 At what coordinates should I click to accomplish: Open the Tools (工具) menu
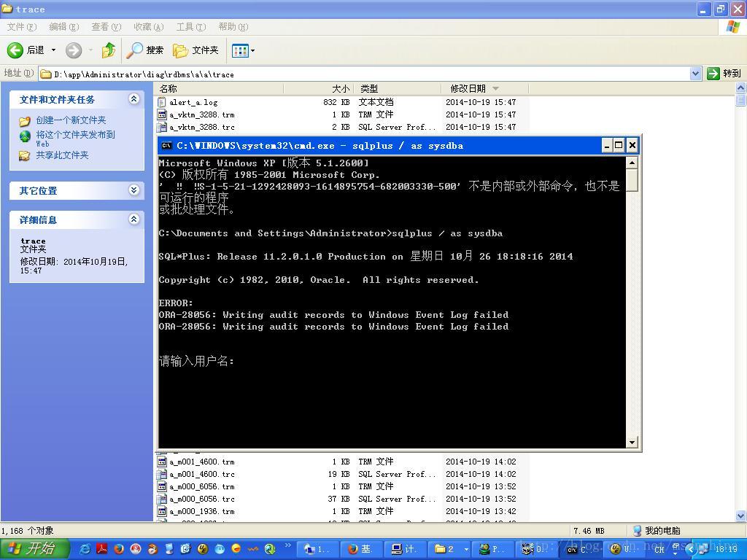(191, 27)
